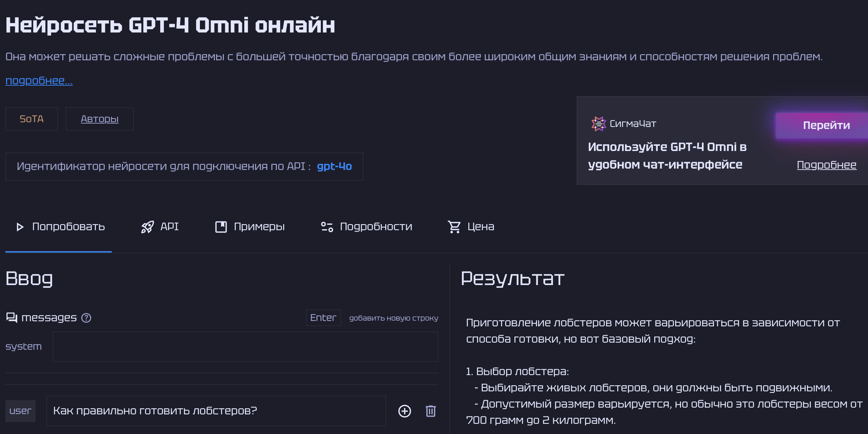Click the shopping cart icon for Цена
This screenshot has width=868, height=434.
454,227
